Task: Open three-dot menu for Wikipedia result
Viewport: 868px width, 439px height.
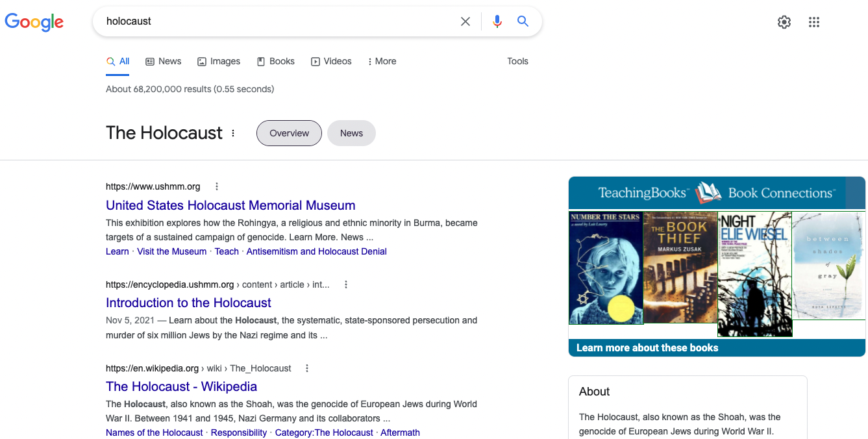Action: 307,368
